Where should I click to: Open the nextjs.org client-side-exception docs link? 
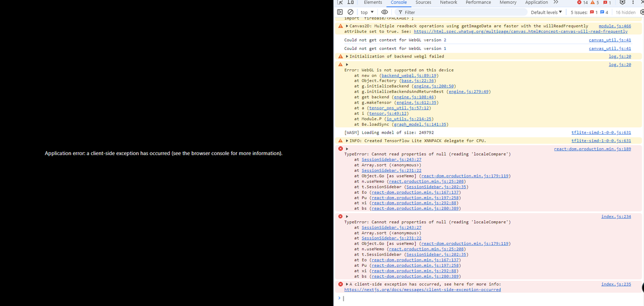click(x=422, y=289)
